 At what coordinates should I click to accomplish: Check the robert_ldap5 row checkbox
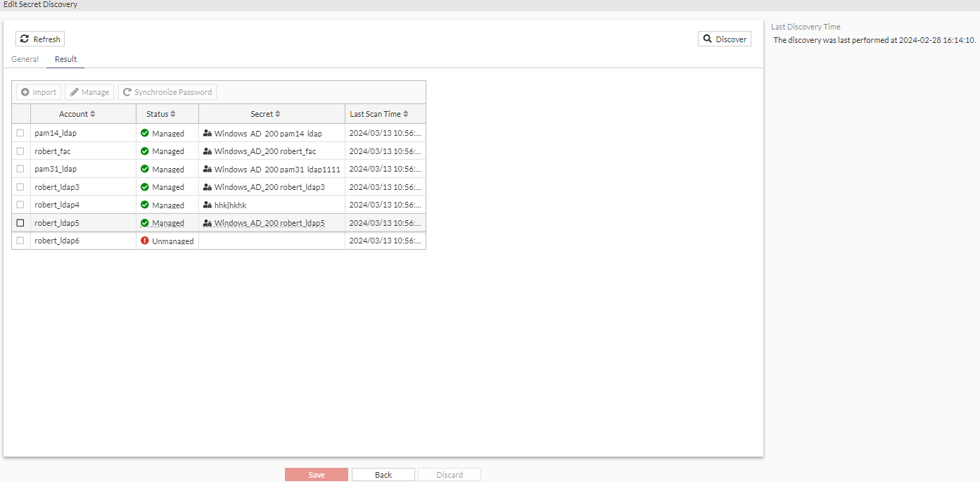point(20,223)
